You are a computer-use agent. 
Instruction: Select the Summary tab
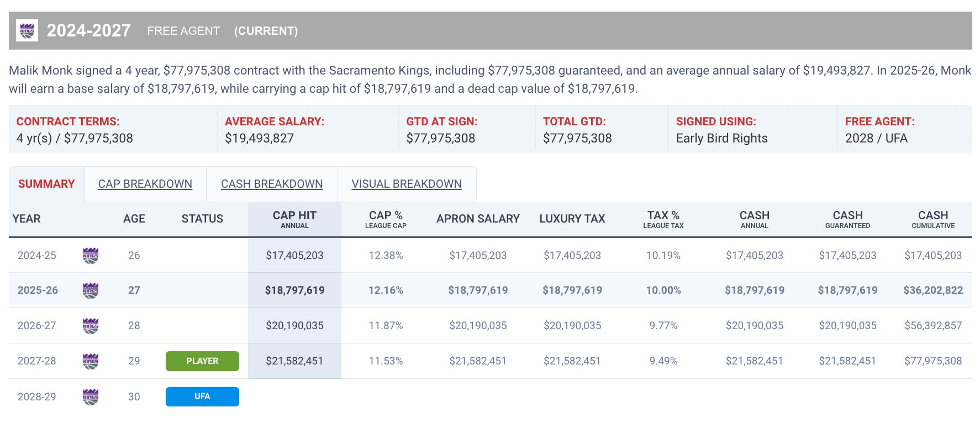tap(46, 184)
